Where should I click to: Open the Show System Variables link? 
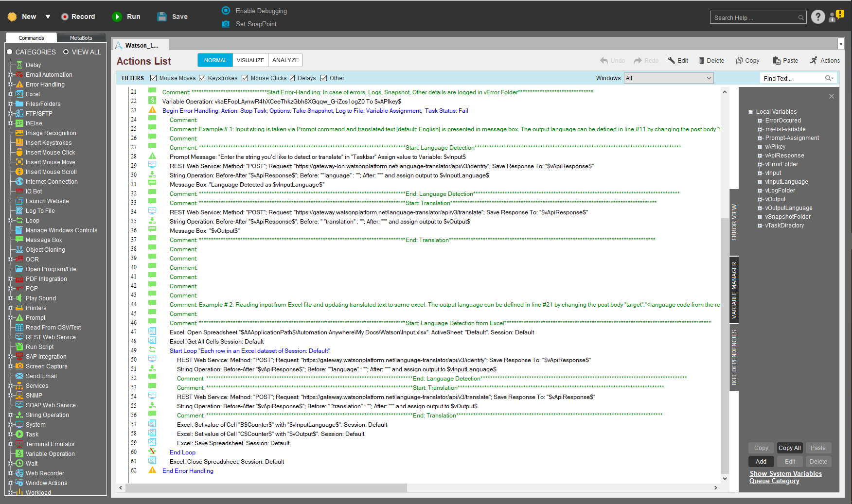785,473
